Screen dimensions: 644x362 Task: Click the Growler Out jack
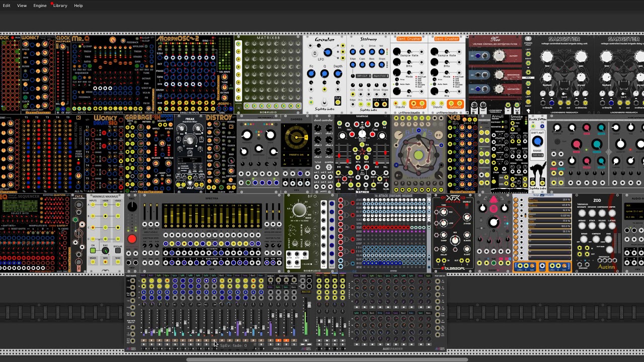click(338, 102)
